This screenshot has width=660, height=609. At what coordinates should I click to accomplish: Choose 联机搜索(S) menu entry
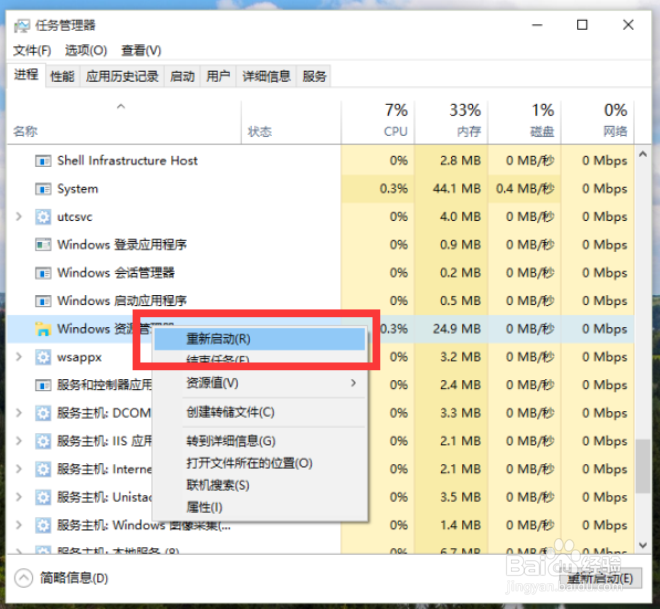tap(260, 485)
